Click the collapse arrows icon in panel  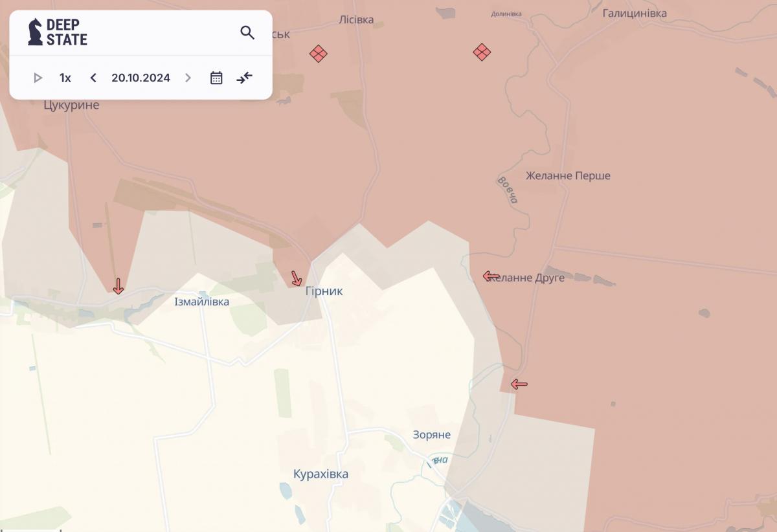point(244,78)
